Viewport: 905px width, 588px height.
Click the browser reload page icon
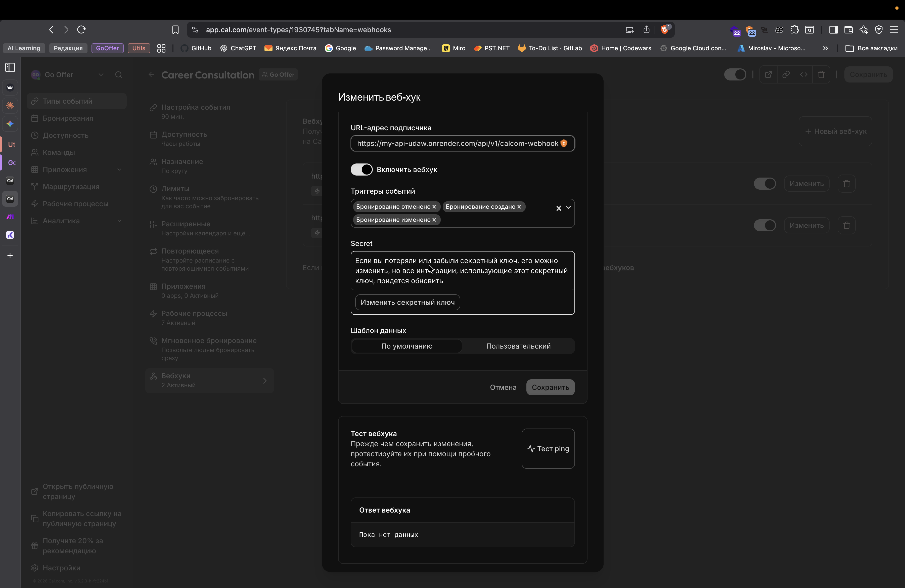click(81, 30)
